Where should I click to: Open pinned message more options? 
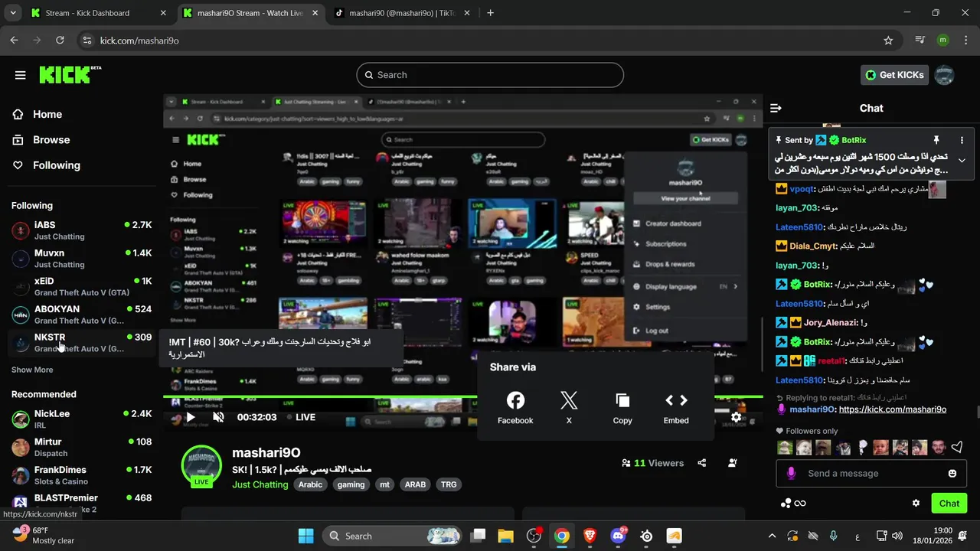[x=962, y=140]
